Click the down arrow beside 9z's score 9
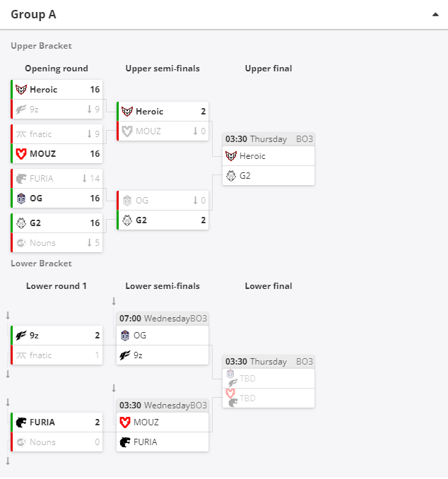Viewport: 448px width, 479px height. tap(89, 109)
